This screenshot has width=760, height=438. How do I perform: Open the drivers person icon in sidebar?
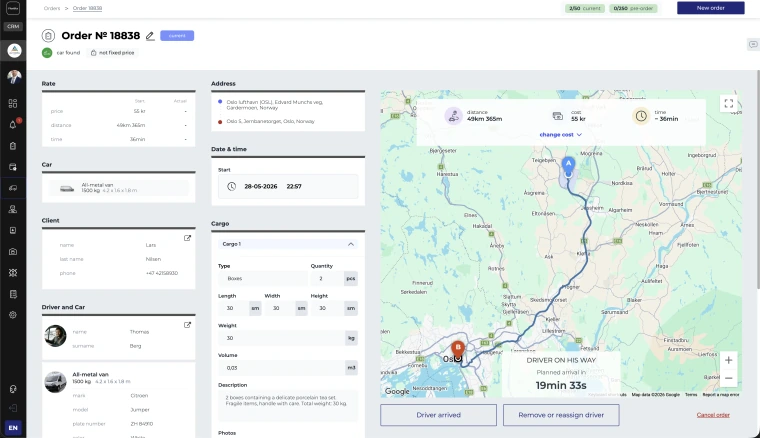tap(13, 209)
